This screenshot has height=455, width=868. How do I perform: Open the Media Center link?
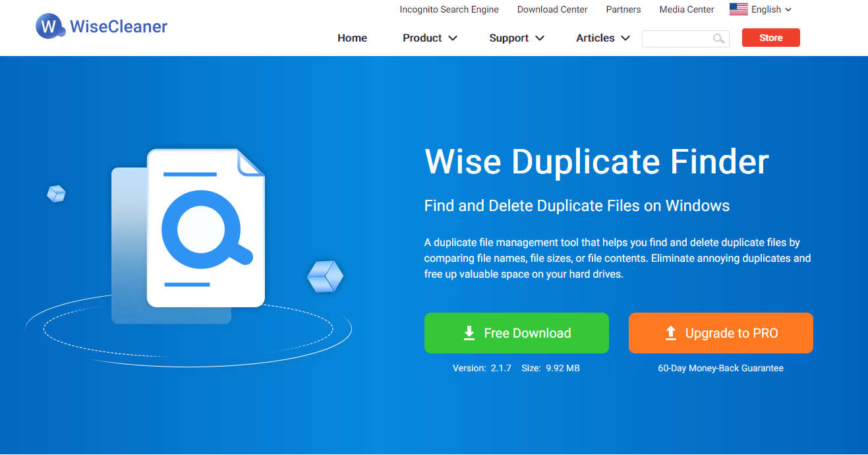687,9
